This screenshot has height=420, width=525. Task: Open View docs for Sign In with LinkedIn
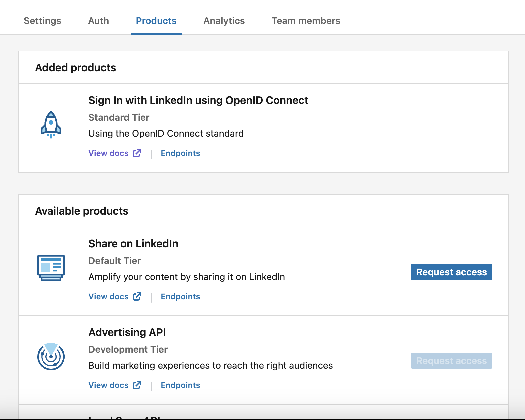[x=108, y=153]
